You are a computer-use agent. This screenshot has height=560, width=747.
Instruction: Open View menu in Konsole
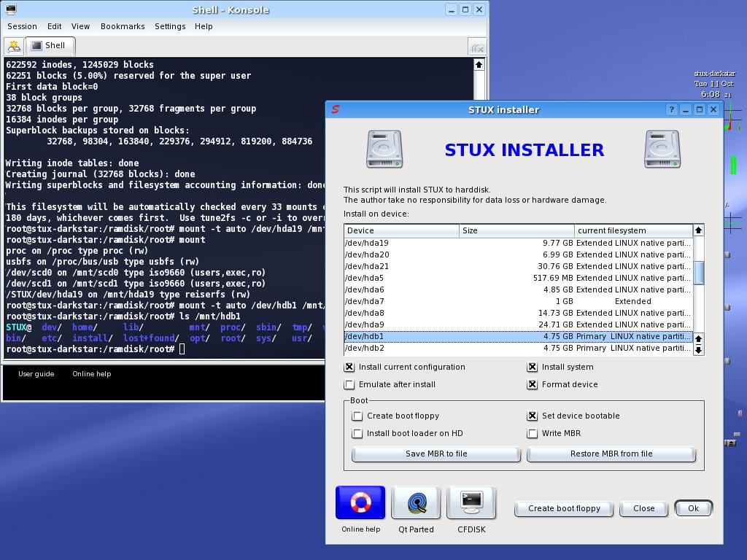point(80,26)
